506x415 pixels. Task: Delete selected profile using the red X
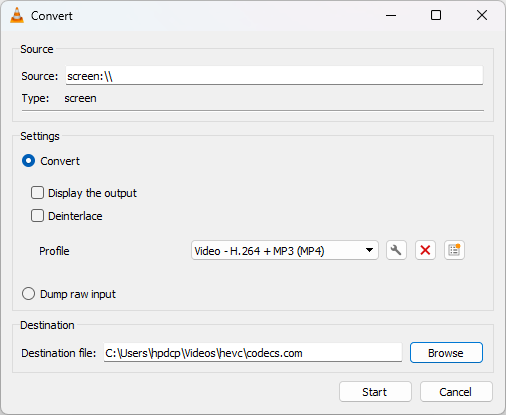coord(425,250)
